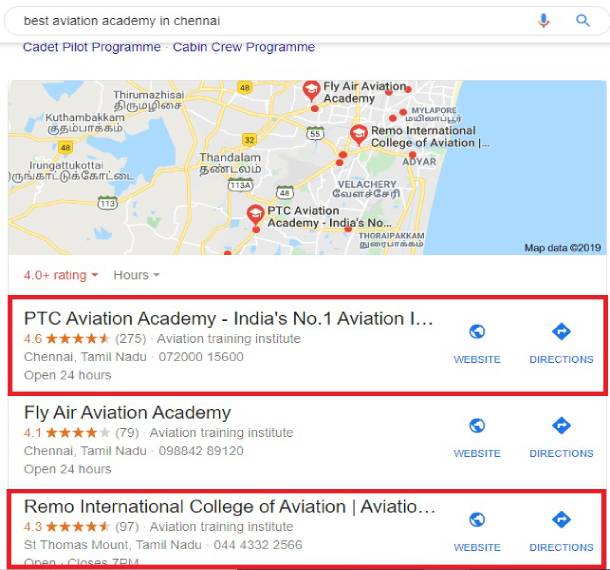Open Fly Air Aviation Academy website icon
610x570 pixels.
click(477, 427)
